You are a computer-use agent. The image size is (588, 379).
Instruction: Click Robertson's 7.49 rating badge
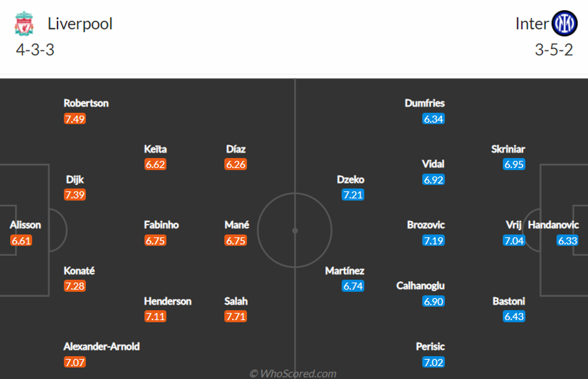click(75, 118)
